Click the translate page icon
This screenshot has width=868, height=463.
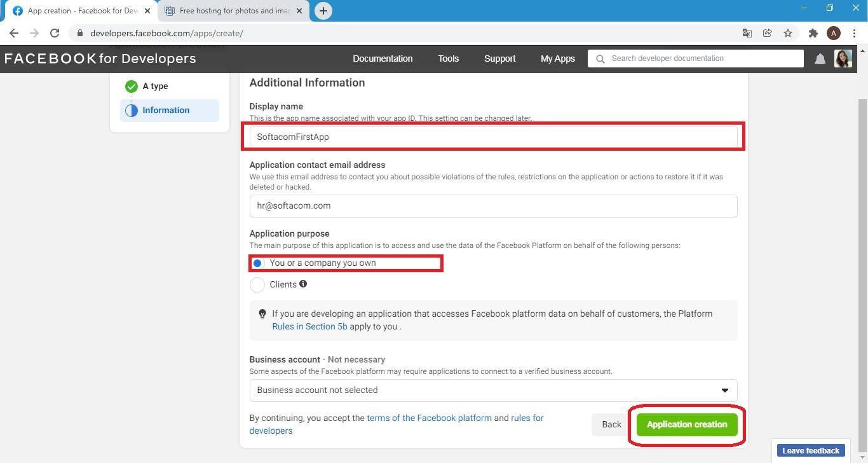[747, 33]
